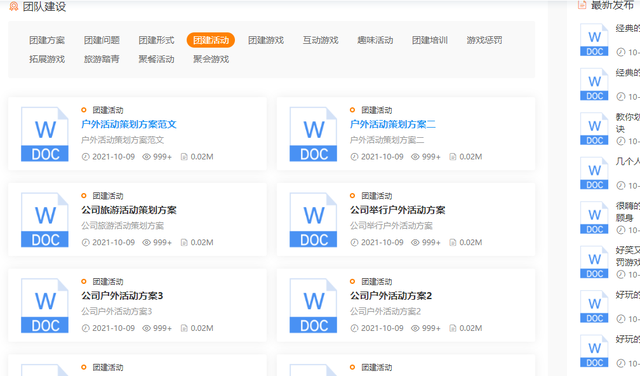Switch to the 拓展游戏 category
The height and width of the screenshot is (376, 640).
pyautogui.click(x=47, y=59)
